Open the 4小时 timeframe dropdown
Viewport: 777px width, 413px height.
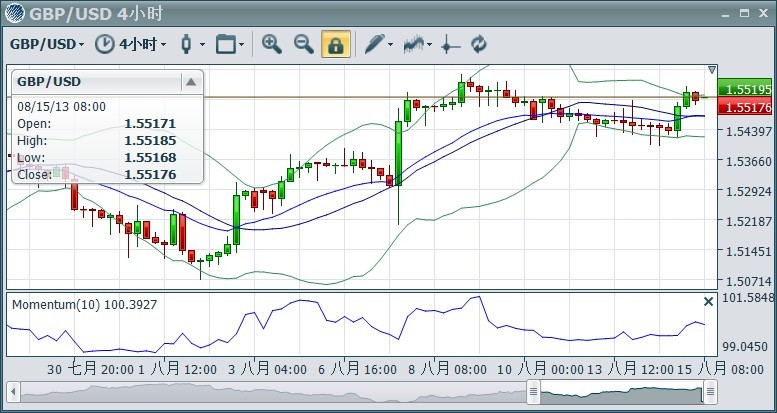pyautogui.click(x=142, y=45)
